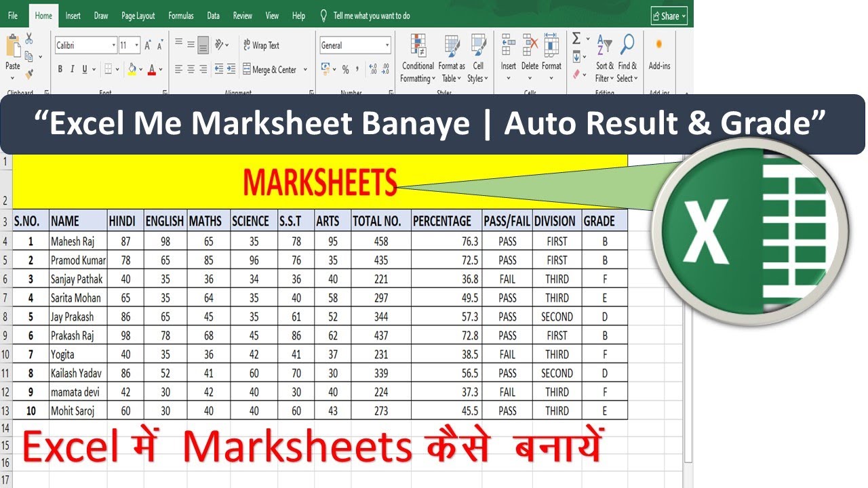Toggle Italic formatting

pos(73,69)
